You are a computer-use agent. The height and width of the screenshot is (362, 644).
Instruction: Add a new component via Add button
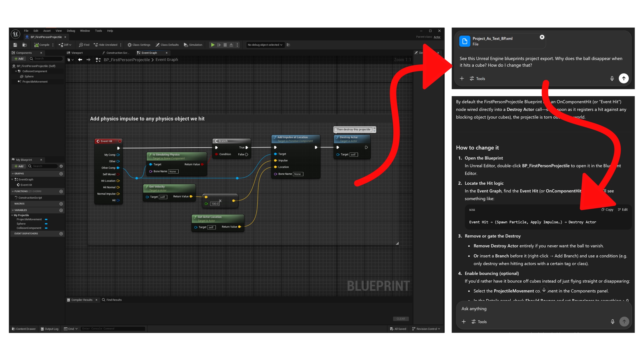pyautogui.click(x=19, y=59)
